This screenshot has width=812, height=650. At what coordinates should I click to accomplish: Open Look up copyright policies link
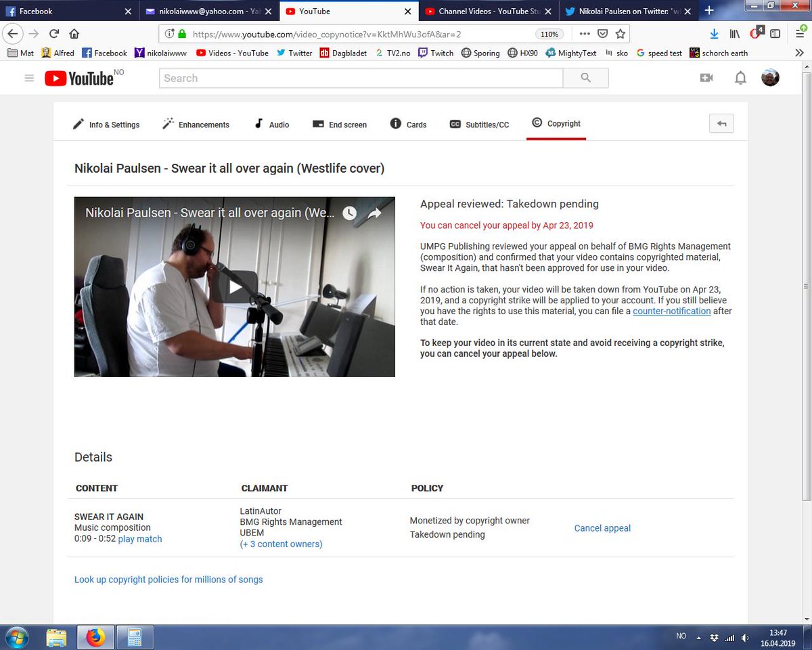pyautogui.click(x=168, y=580)
